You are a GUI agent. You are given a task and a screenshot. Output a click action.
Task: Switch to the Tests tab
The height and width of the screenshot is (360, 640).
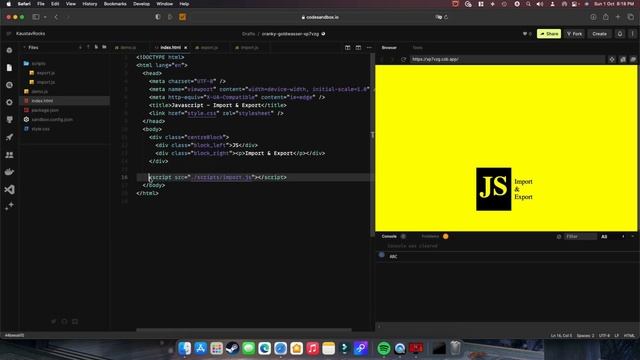pos(418,48)
